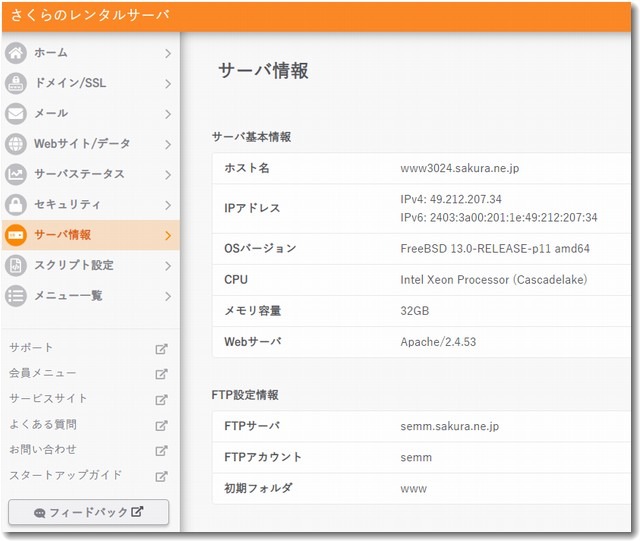Expand the Webサイト/データ chevron arrow
The height and width of the screenshot is (541, 640).
168,145
